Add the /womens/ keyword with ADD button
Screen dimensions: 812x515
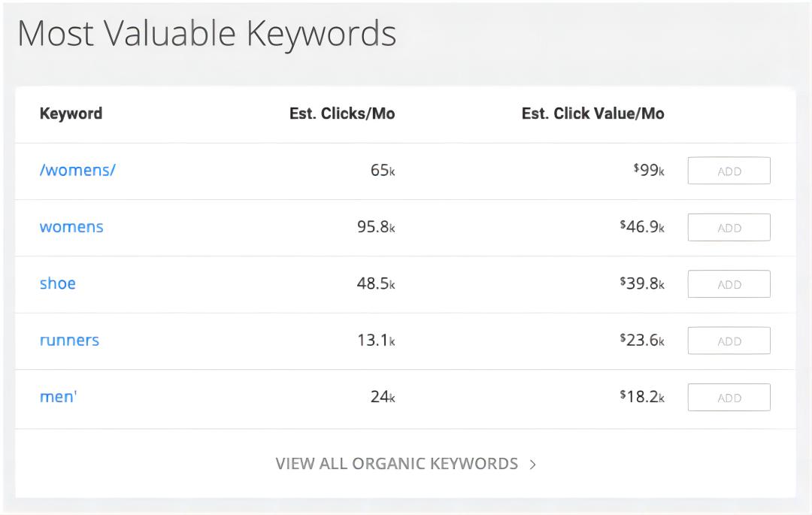[x=729, y=171]
